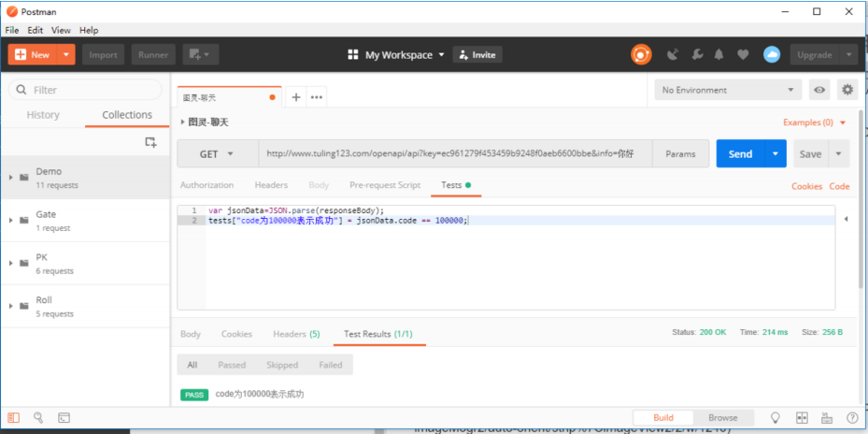The image size is (868, 434).
Task: Open the View menu
Action: [61, 30]
